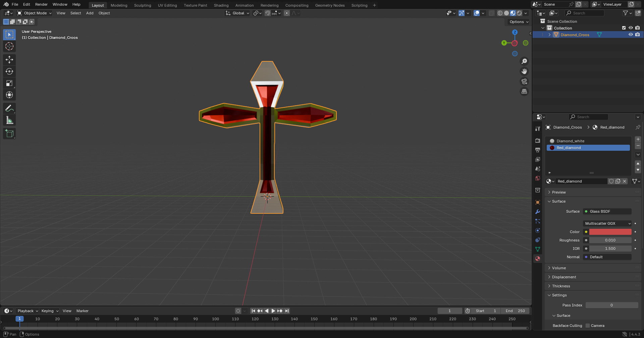Open the Output properties tab

(x=538, y=150)
